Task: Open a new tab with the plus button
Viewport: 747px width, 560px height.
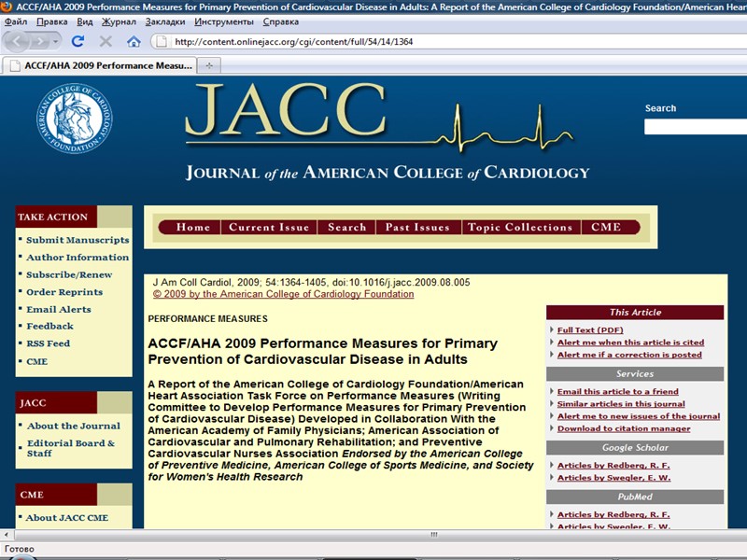Action: pyautogui.click(x=209, y=65)
